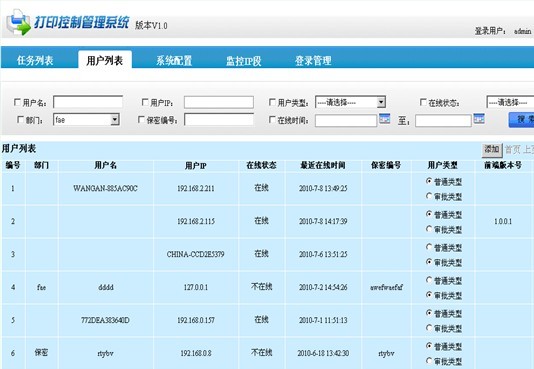Viewport: 534px width, 369px height.
Task: Select 审批类型 for user rtybv
Action: (429, 360)
